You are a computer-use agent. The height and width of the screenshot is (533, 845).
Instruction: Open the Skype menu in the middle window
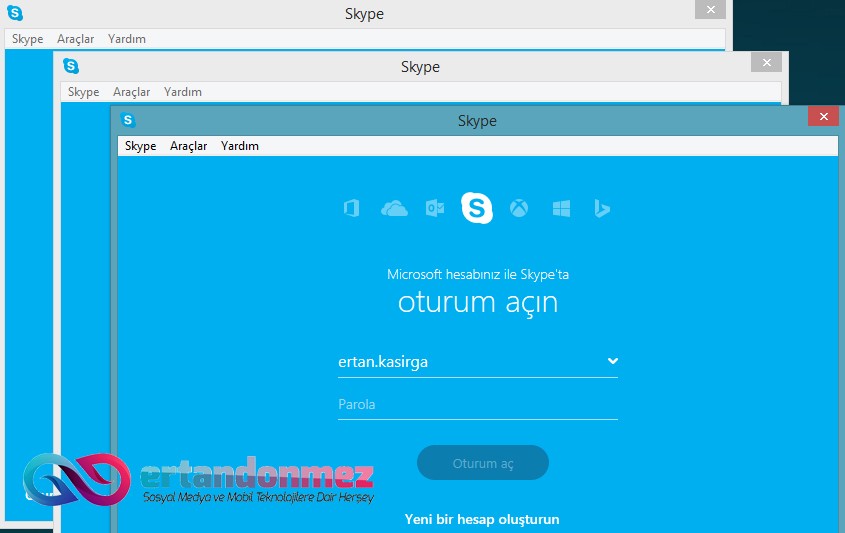(x=84, y=92)
